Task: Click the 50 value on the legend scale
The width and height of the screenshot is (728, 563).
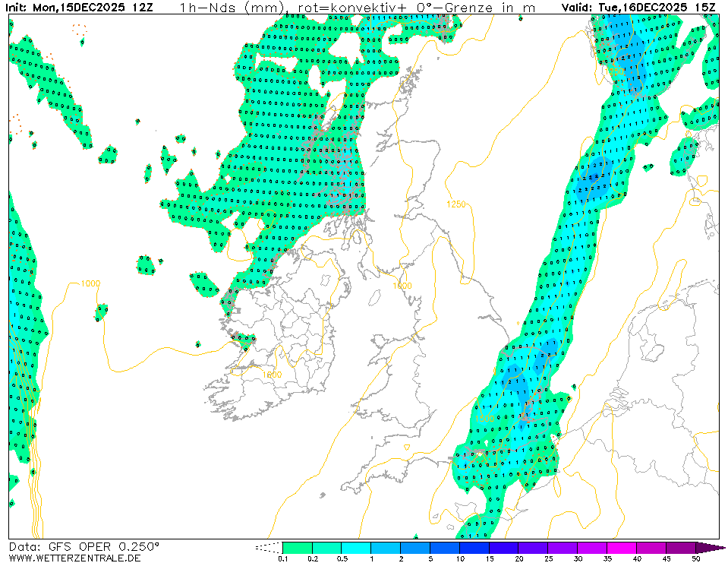Action: click(695, 558)
